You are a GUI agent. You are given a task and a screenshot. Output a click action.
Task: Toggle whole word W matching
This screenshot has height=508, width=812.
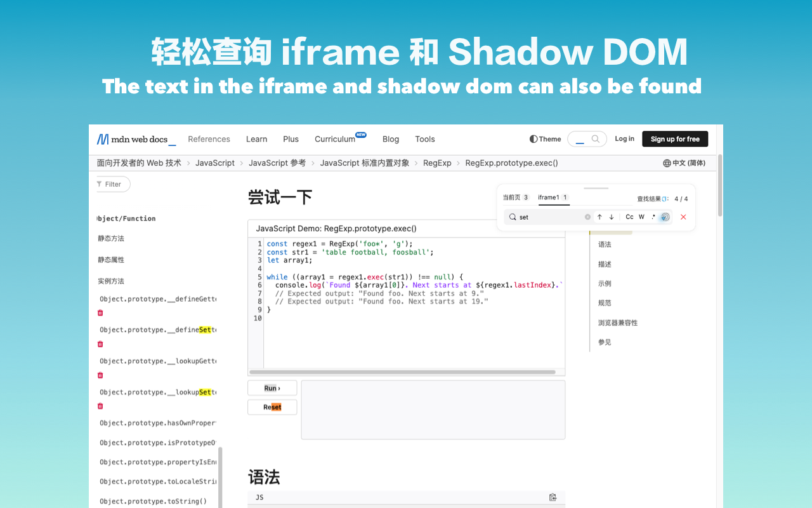(x=641, y=217)
